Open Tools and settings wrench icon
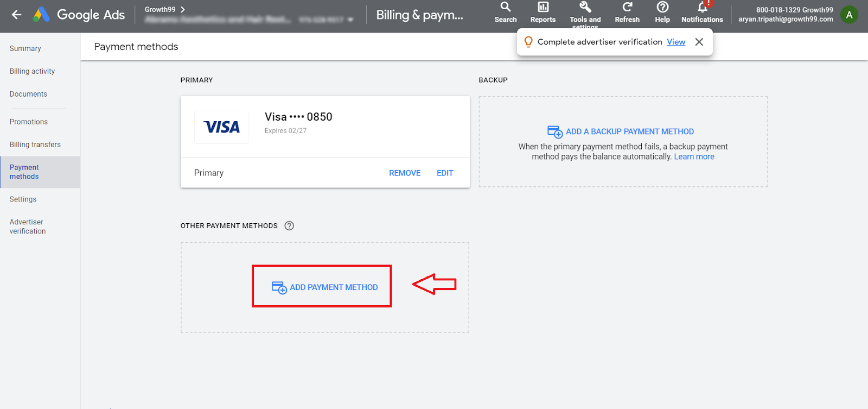Screen dimensions: 868x409 585,7
